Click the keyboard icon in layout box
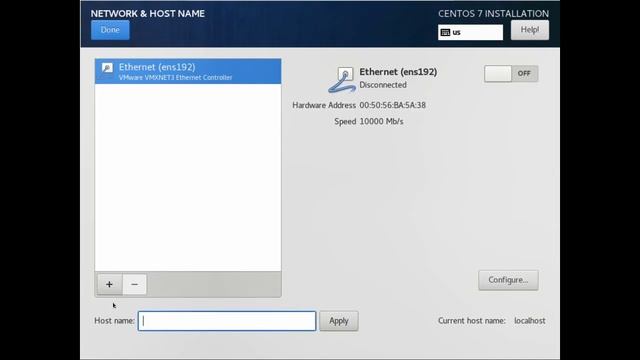 [x=445, y=33]
